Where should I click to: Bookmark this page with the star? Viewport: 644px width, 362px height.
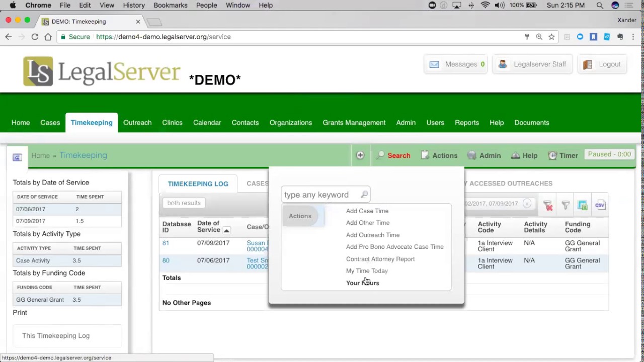tap(551, 37)
